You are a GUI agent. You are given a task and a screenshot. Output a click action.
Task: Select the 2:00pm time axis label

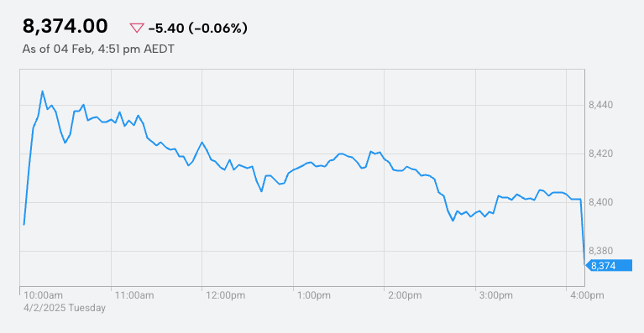[x=405, y=295]
